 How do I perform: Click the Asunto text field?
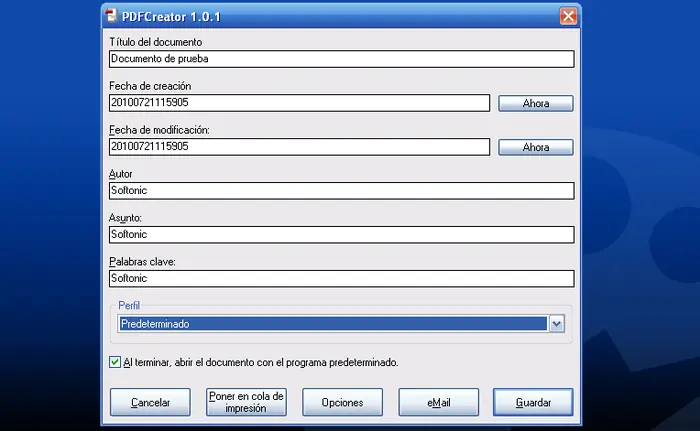(342, 234)
